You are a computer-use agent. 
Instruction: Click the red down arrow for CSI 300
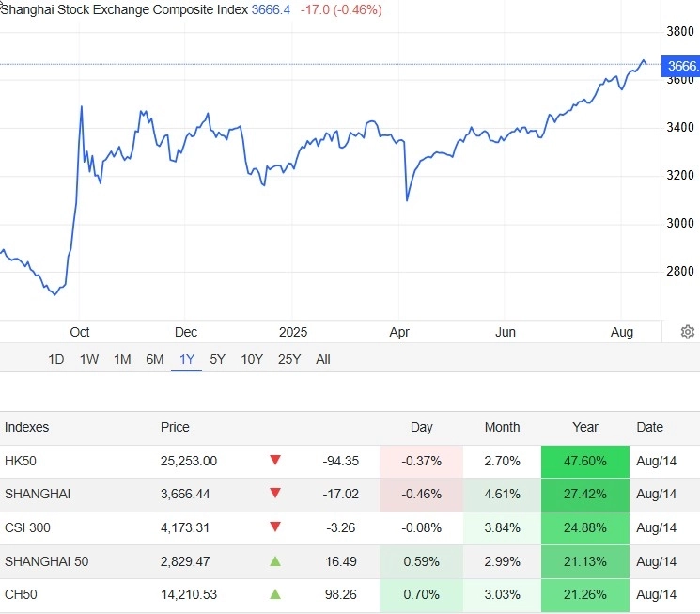click(275, 527)
